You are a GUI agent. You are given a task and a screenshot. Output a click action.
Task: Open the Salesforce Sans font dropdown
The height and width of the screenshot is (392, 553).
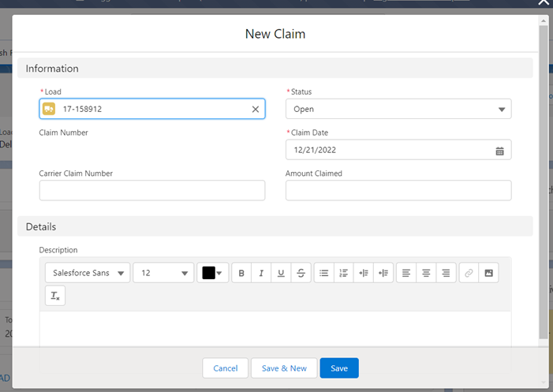pyautogui.click(x=88, y=273)
